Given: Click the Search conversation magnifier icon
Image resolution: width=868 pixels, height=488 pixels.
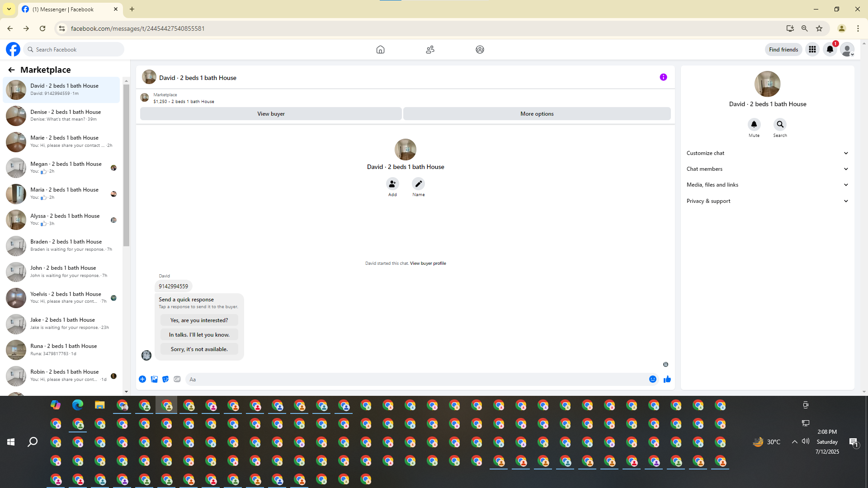Looking at the screenshot, I should (x=780, y=124).
